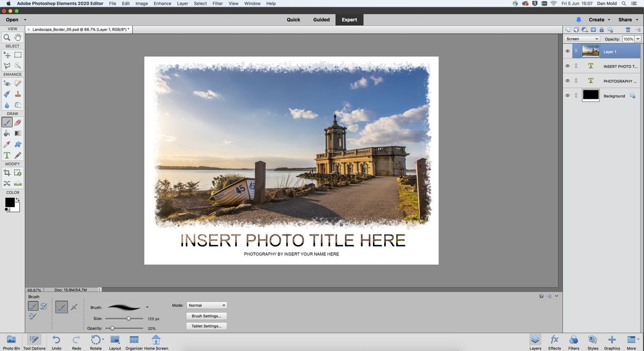Image resolution: width=644 pixels, height=351 pixels.
Task: Open the Mode dropdown in brush options
Action: point(207,305)
